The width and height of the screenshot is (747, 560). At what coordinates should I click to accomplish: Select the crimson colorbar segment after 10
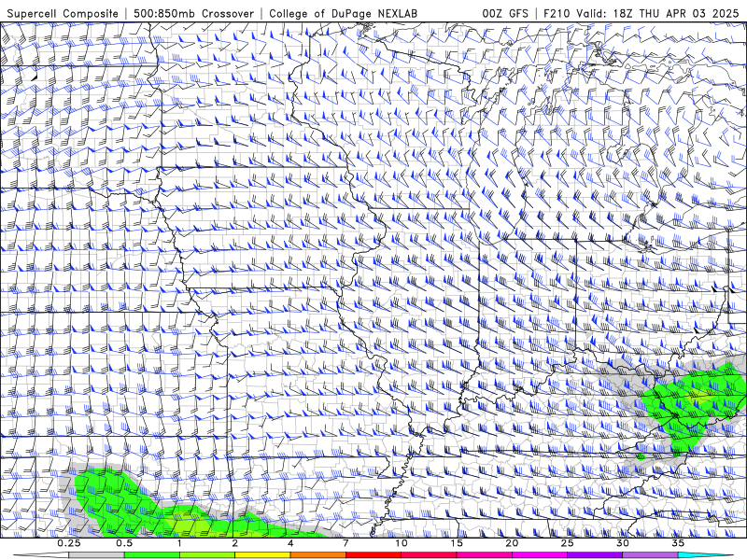coord(429,555)
